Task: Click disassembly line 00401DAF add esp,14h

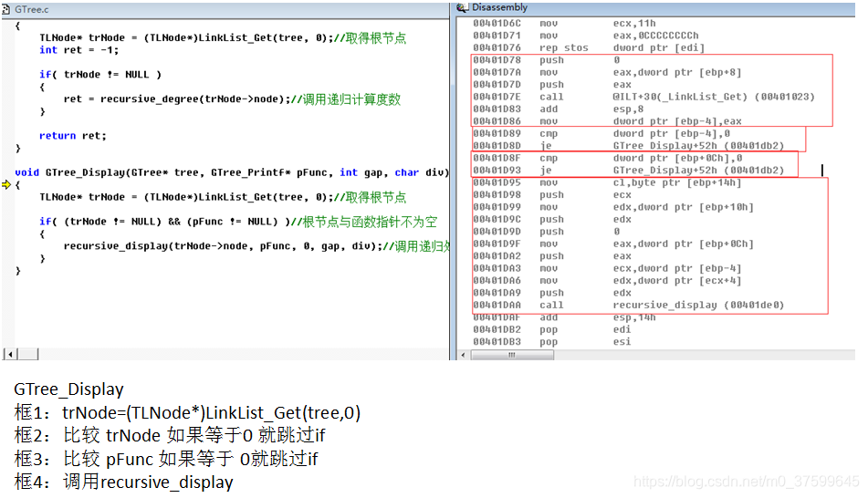Action: 564,317
